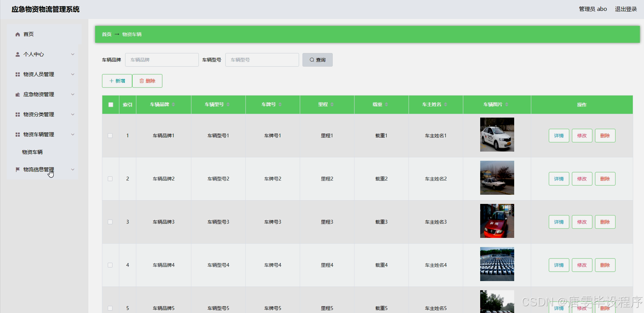Viewport: 644px width, 313px height.
Task: Click the home icon beside 首页
Action: (18, 34)
